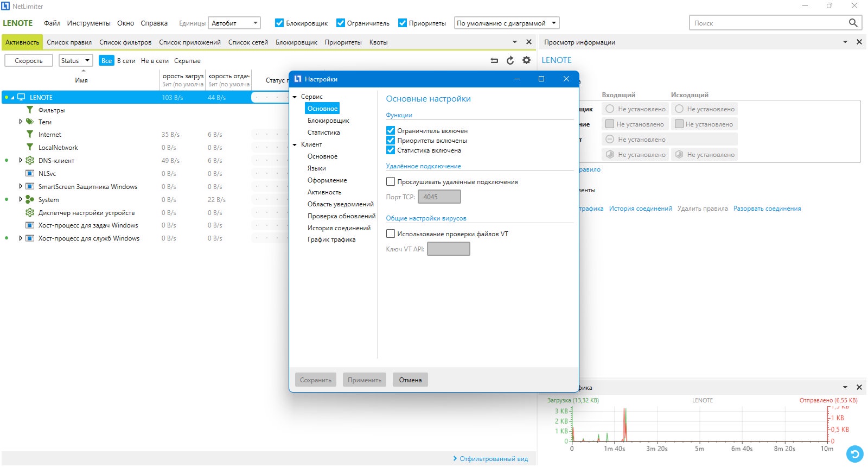Click the collapse-all icon beside refresh
The image size is (868, 467).
494,61
